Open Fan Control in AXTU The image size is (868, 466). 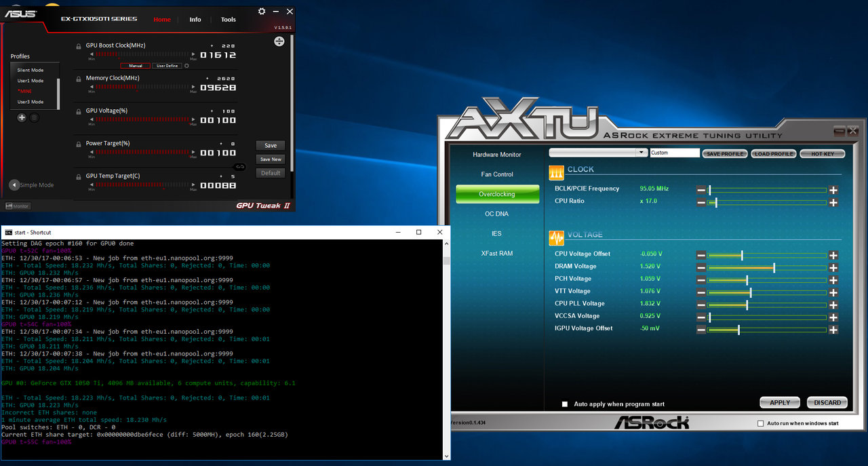[x=497, y=174]
